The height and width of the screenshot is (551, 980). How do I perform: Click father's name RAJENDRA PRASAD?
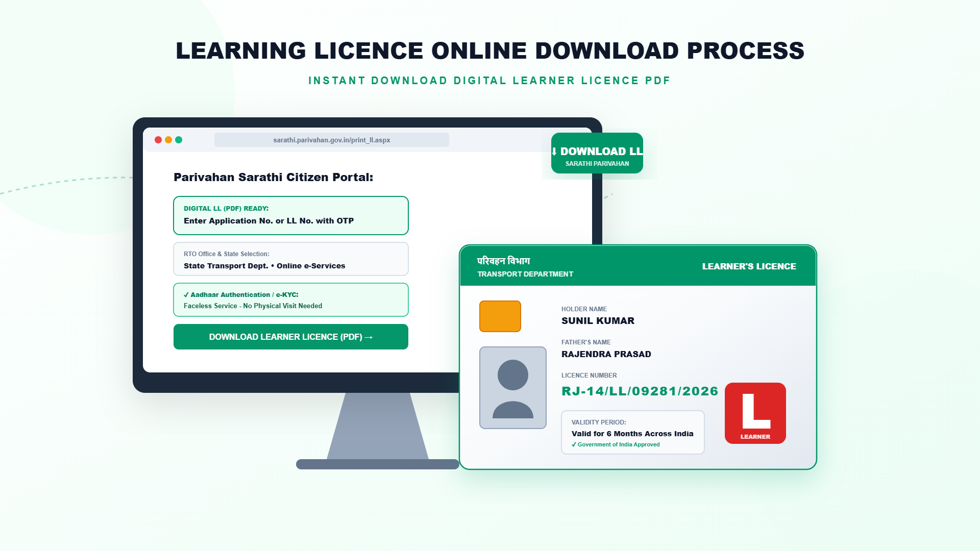pos(606,354)
